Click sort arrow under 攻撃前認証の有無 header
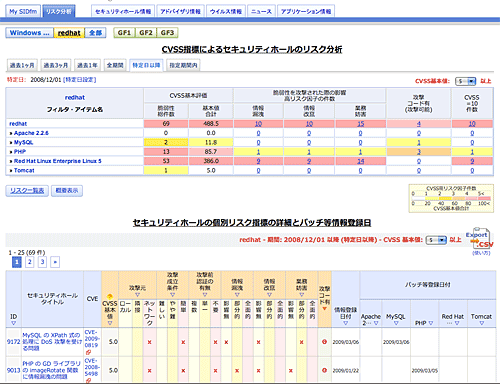The height and width of the screenshot is (384, 500). (205, 295)
